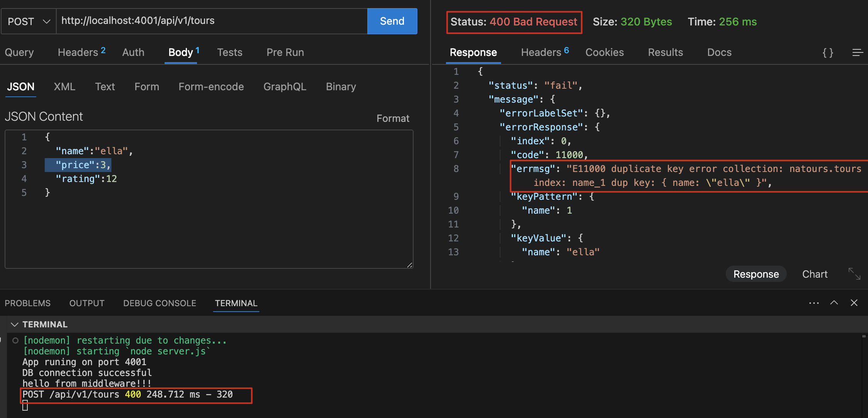Open the response options menu icon

pos(857,52)
